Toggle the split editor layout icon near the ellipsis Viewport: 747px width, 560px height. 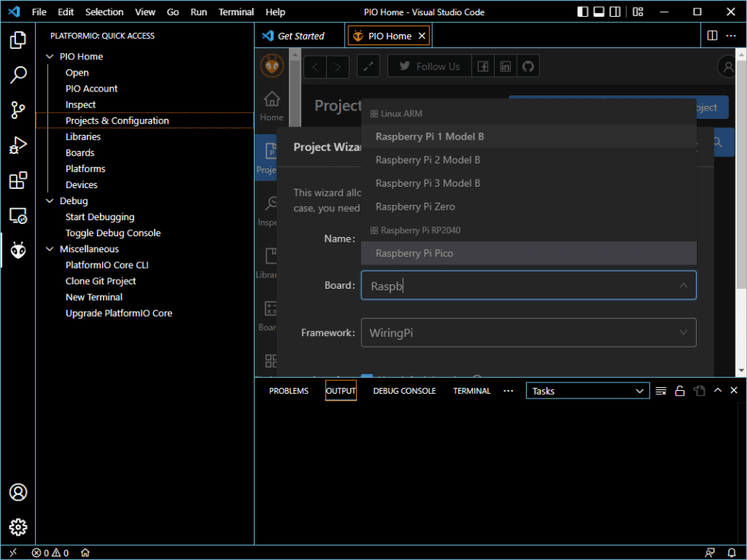click(711, 35)
